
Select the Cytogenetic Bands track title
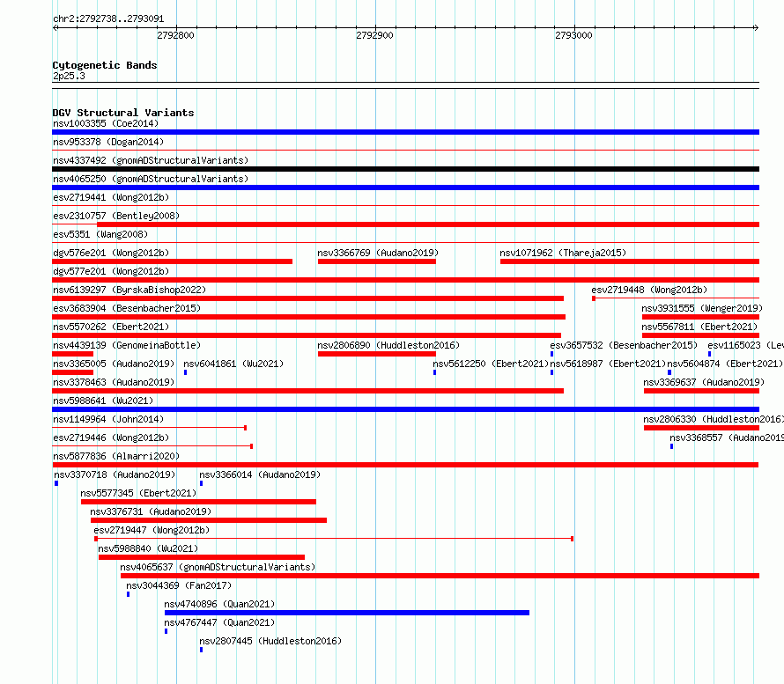105,65
